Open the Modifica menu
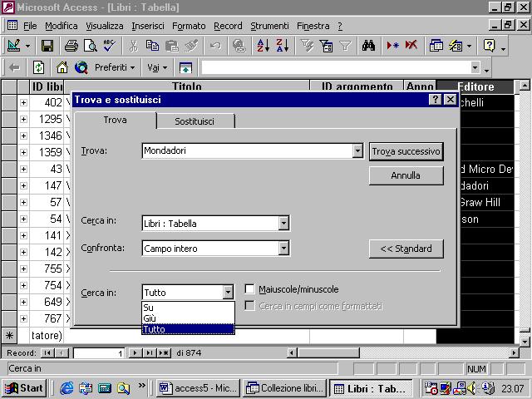This screenshot has height=399, width=532. pyautogui.click(x=61, y=26)
